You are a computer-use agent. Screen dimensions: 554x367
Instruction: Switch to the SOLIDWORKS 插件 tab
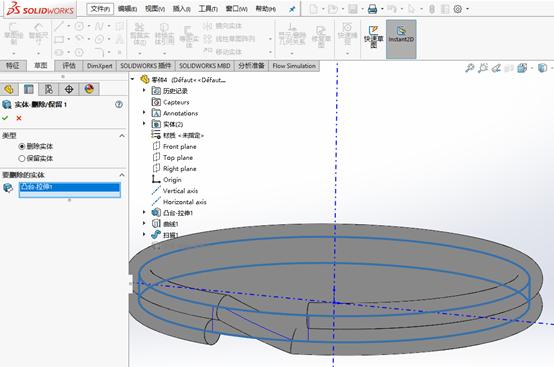click(x=146, y=66)
